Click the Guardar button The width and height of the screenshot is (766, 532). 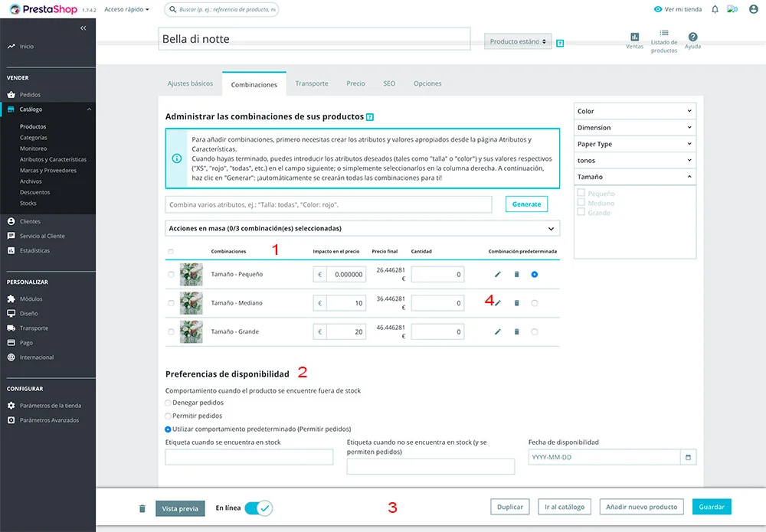pyautogui.click(x=712, y=507)
